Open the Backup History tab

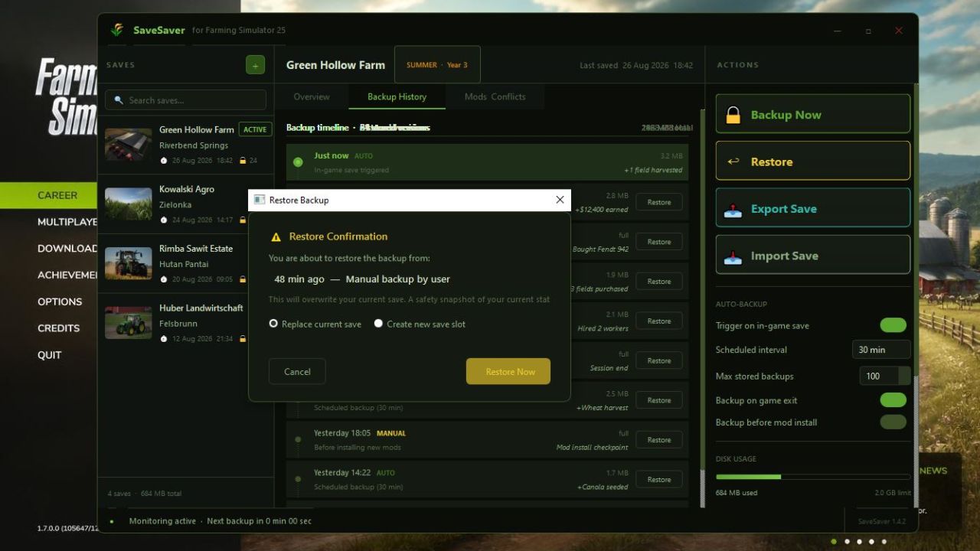[x=397, y=97]
